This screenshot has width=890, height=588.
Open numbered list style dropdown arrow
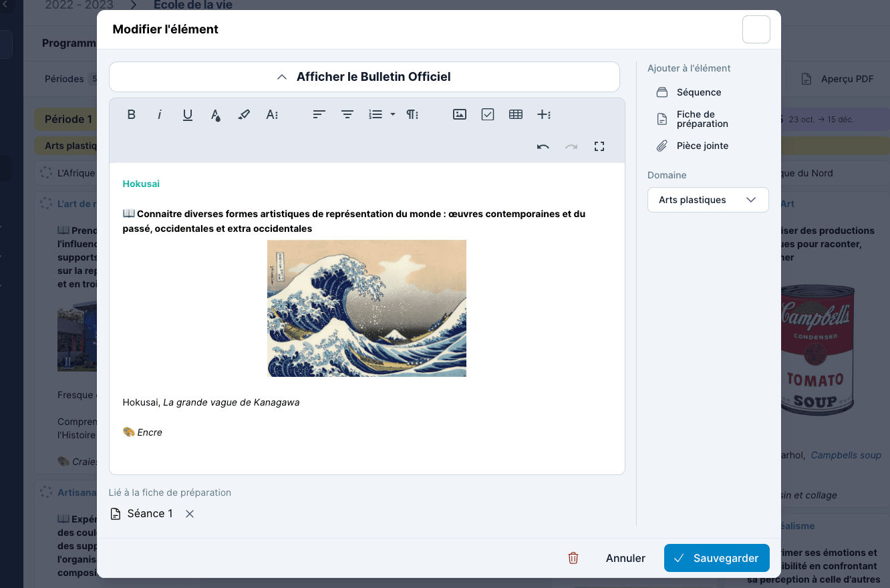393,114
